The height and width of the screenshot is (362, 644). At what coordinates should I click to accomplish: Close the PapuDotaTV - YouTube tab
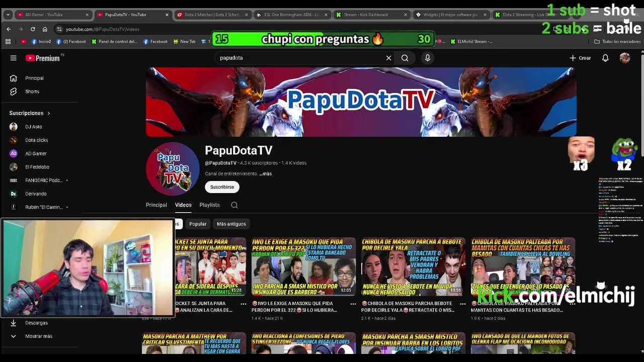pyautogui.click(x=167, y=15)
